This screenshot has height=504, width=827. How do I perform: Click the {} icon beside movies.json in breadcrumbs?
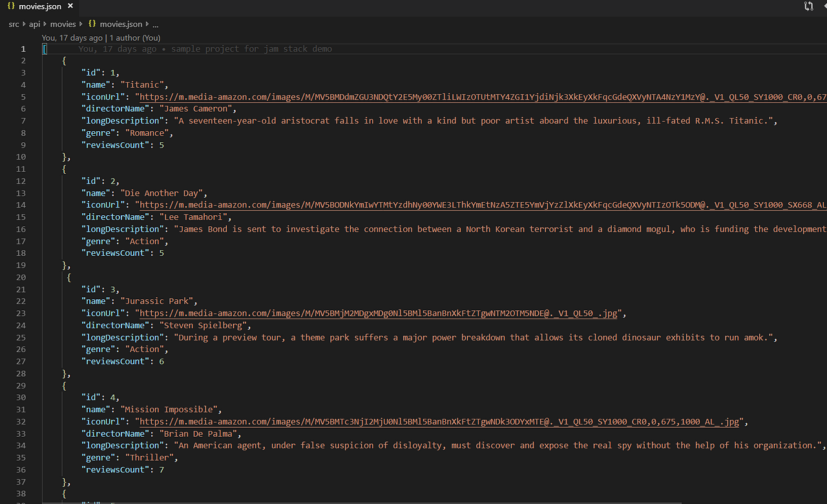(x=93, y=24)
